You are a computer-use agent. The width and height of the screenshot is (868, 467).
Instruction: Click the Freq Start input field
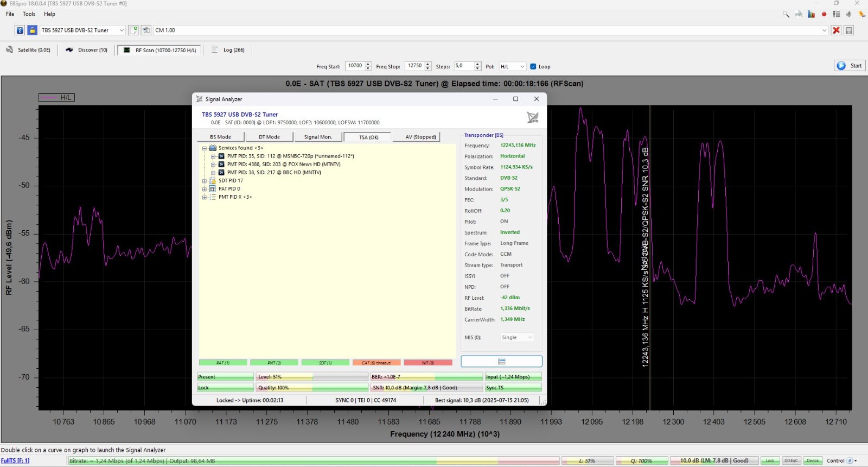(x=355, y=66)
